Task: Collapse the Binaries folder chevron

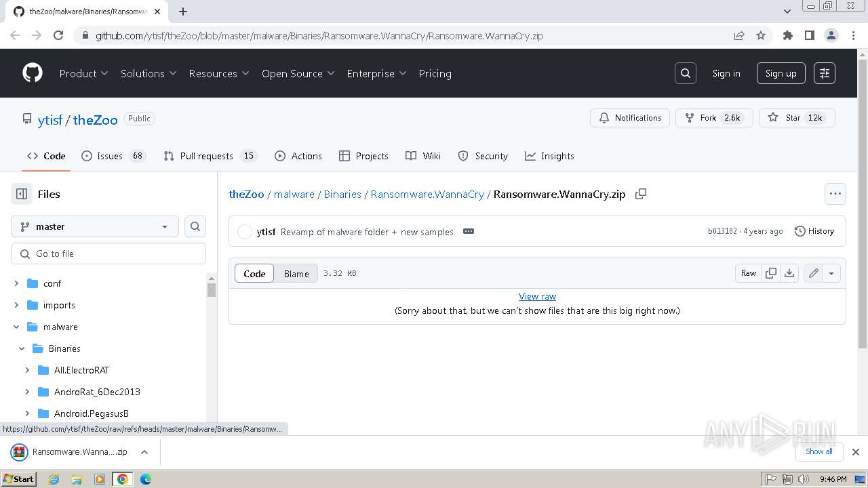Action: [22, 348]
